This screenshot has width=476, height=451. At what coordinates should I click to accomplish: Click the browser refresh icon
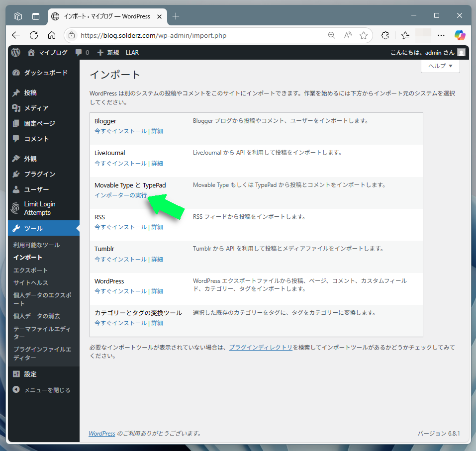pyautogui.click(x=34, y=35)
